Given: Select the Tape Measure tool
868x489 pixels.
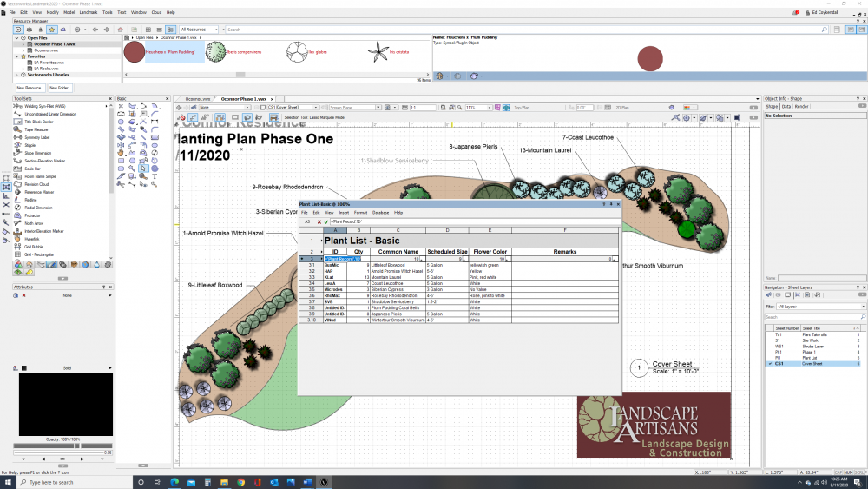Looking at the screenshot, I should point(36,129).
